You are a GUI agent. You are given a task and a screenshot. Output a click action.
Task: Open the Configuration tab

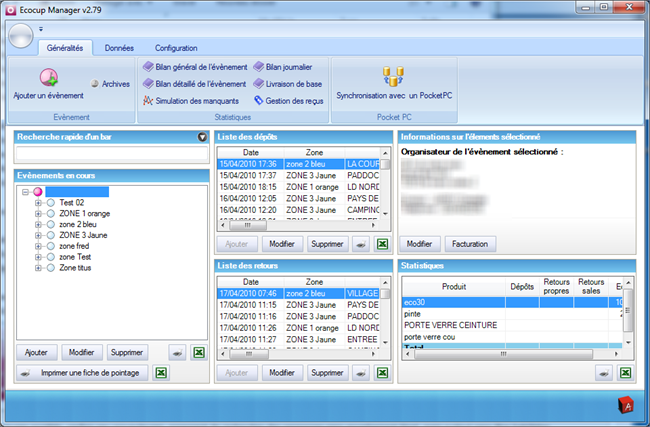[x=175, y=47]
